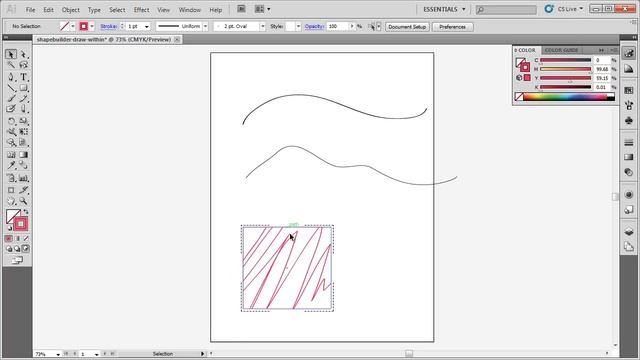Select the Width tool

pos(11,132)
